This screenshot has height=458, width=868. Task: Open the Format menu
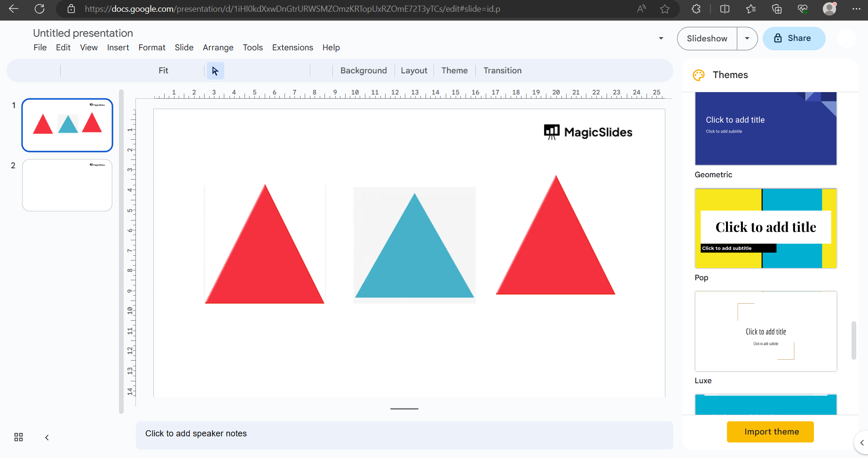152,47
